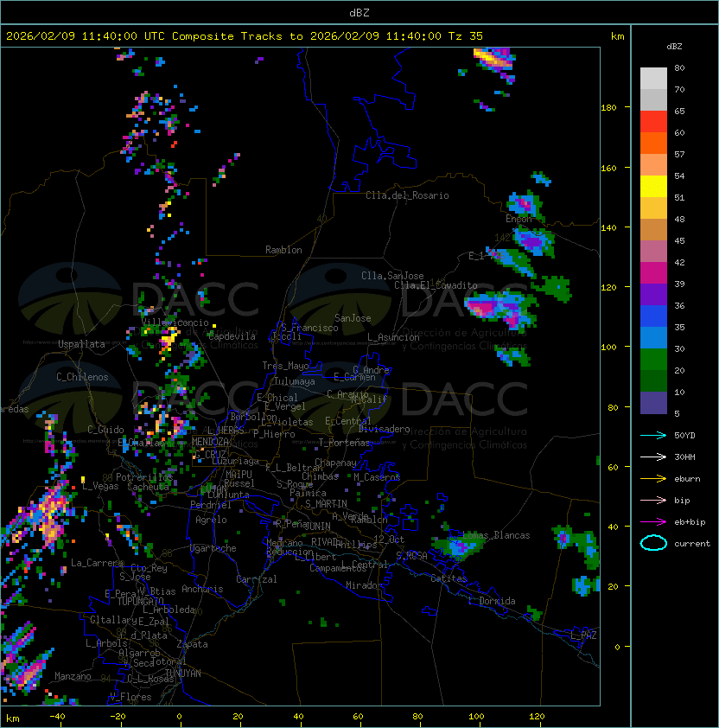
Task: Select the 'Carrizal' place label
Action: tap(257, 579)
